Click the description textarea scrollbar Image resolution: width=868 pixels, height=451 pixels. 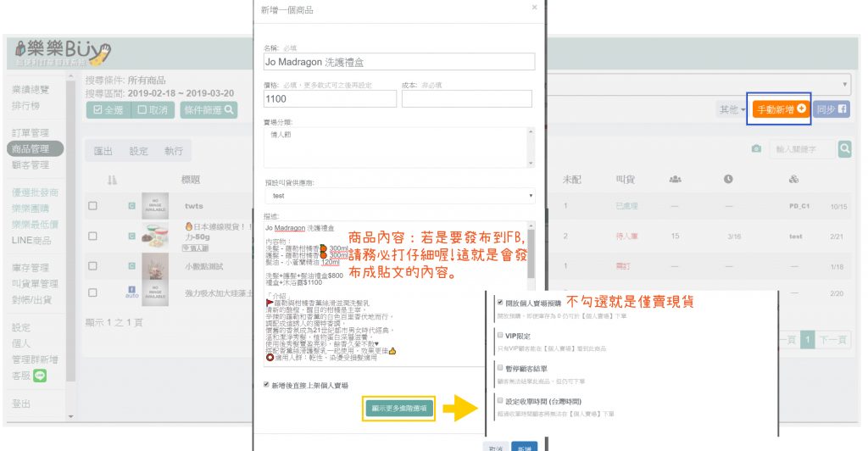click(x=531, y=253)
